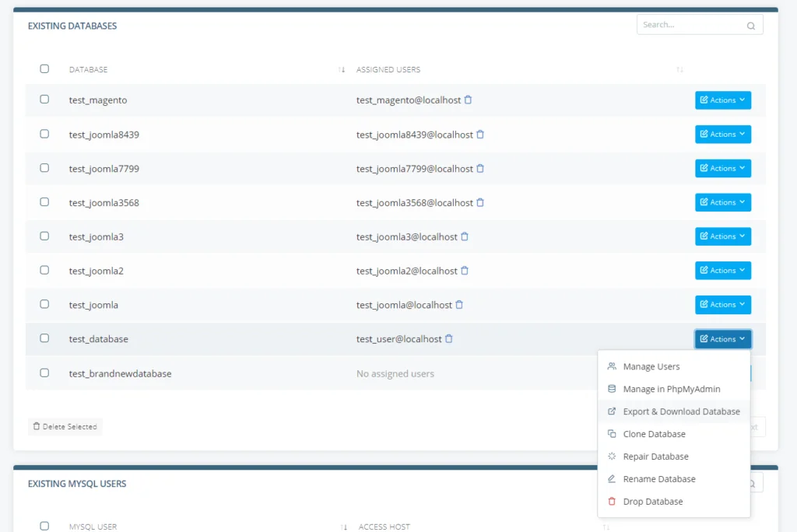This screenshot has height=532, width=797.
Task: Click the Delete Selected button
Action: (x=65, y=426)
